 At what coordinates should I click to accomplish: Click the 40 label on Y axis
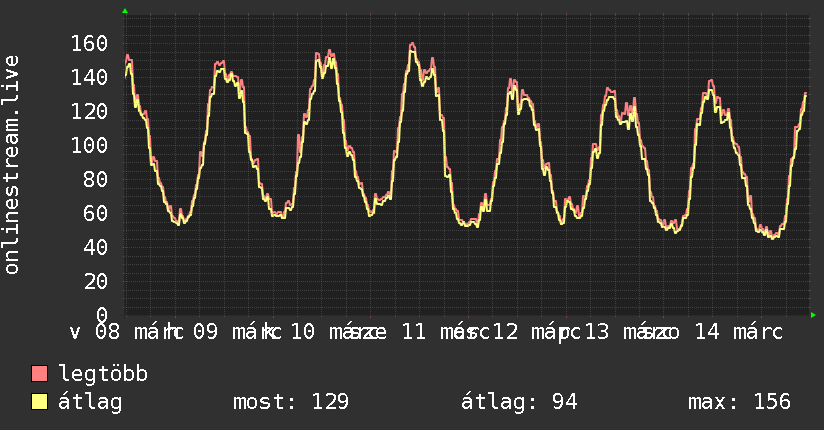click(x=95, y=247)
